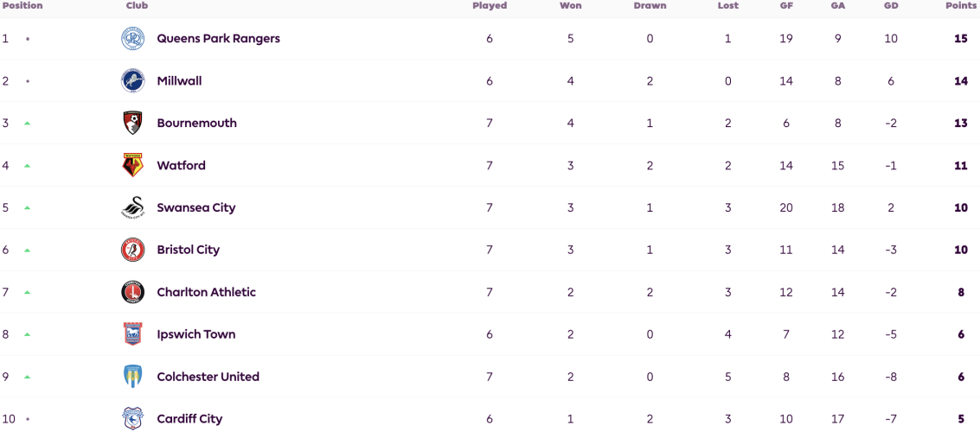The height and width of the screenshot is (432, 980).
Task: Open the Colchester United crest icon
Action: [132, 377]
